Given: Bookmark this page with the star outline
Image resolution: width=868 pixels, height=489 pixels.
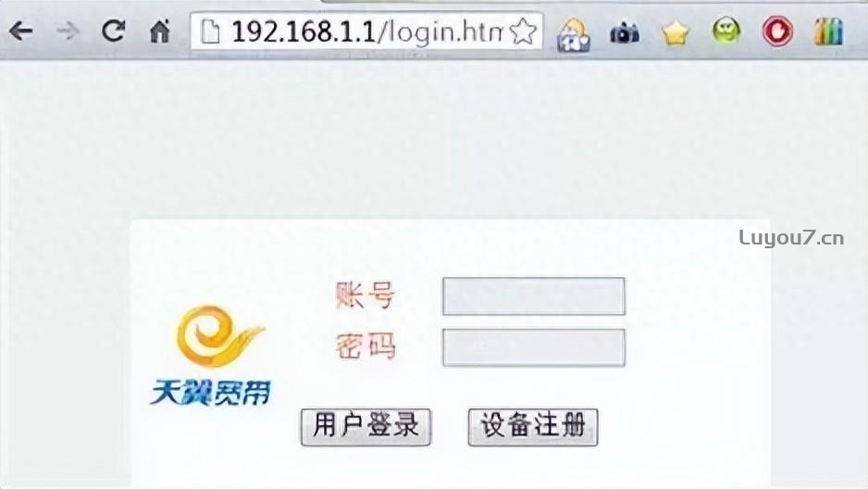Looking at the screenshot, I should (x=523, y=31).
